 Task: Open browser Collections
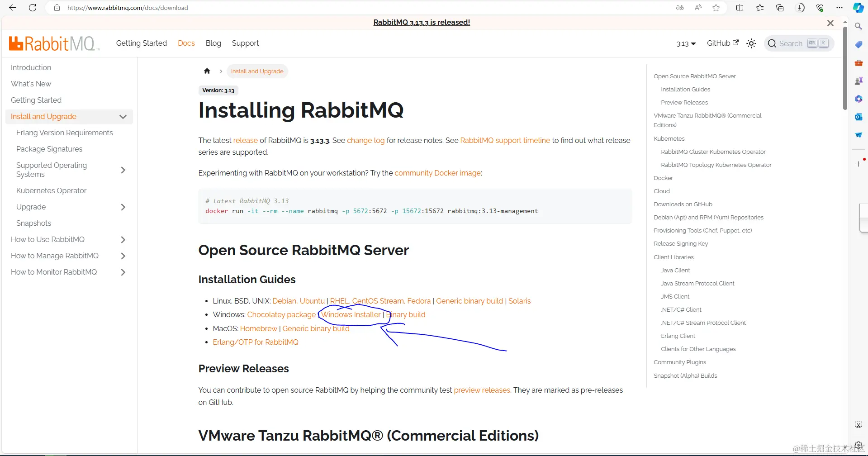click(780, 8)
